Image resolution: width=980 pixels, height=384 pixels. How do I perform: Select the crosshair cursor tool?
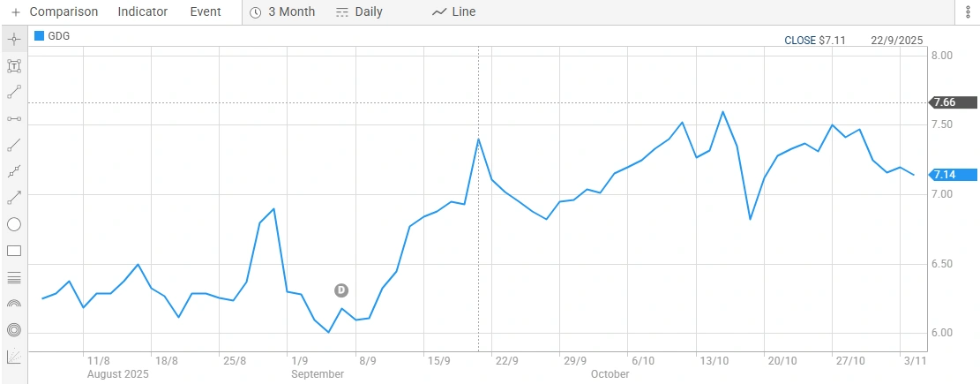click(x=14, y=40)
